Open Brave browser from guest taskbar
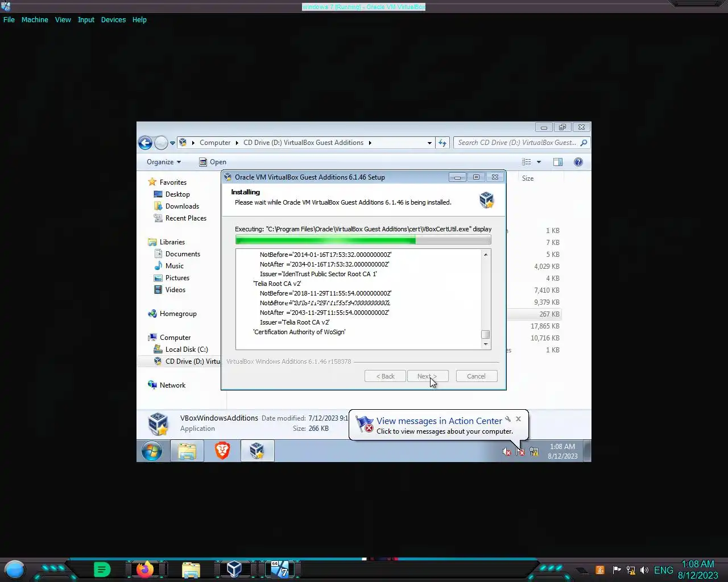Image resolution: width=728 pixels, height=582 pixels. coord(222,451)
